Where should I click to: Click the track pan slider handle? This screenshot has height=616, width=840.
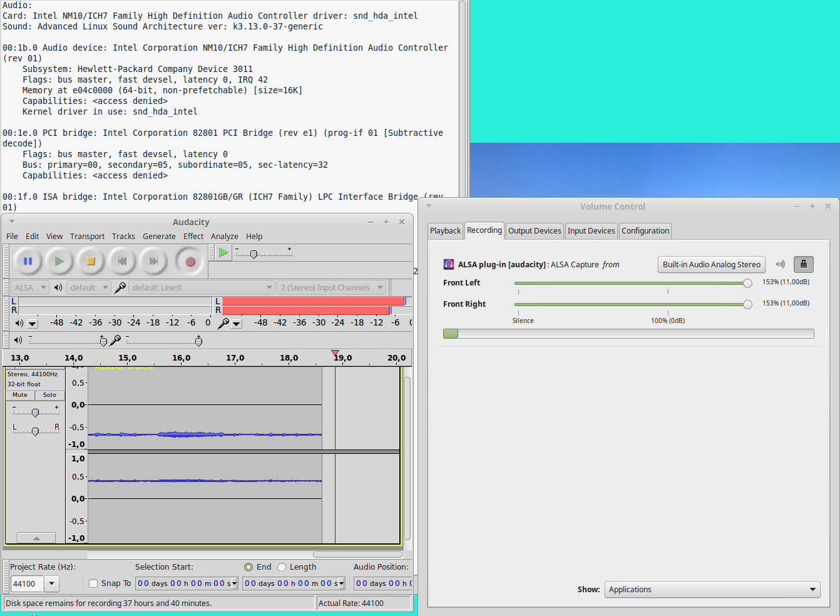click(35, 431)
